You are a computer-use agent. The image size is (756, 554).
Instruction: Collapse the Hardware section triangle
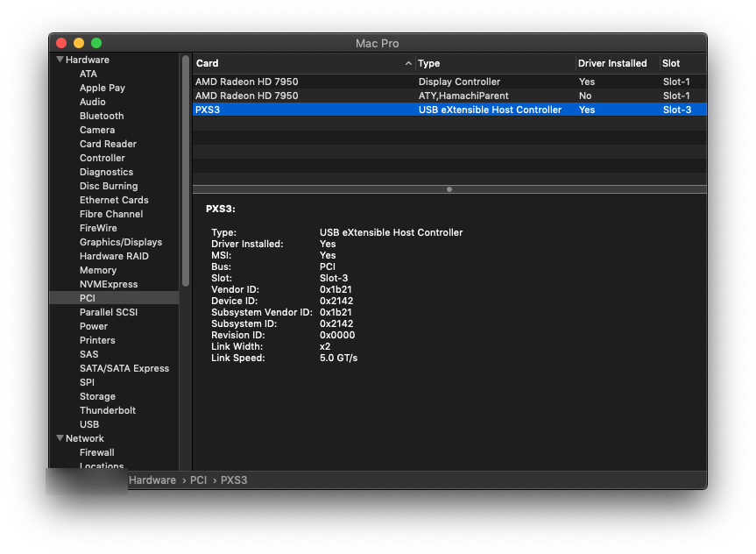(x=60, y=60)
